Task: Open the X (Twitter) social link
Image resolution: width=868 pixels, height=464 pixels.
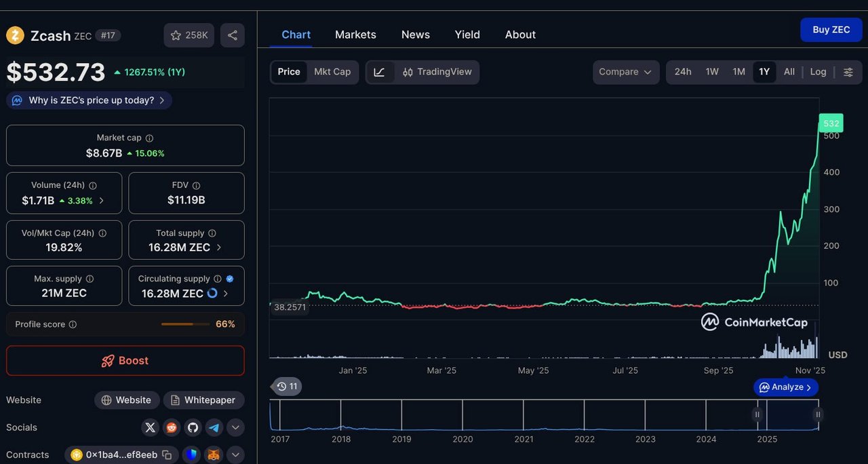Action: coord(151,427)
